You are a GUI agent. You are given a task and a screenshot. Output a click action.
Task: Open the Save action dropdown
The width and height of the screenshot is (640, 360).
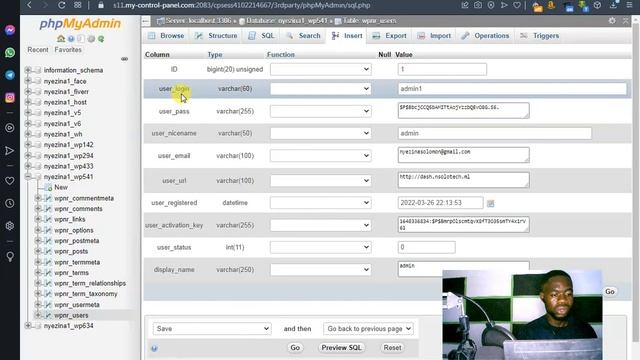(x=212, y=329)
